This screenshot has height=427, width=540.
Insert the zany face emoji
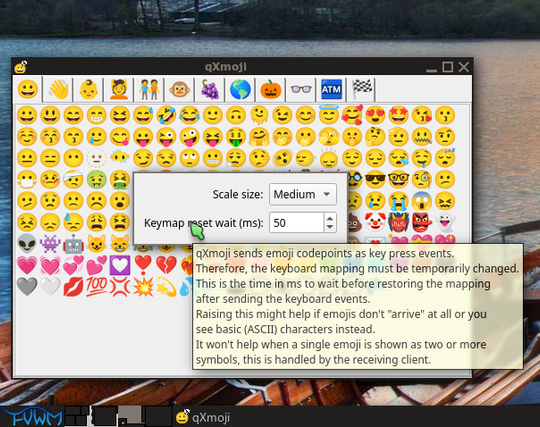tap(189, 136)
